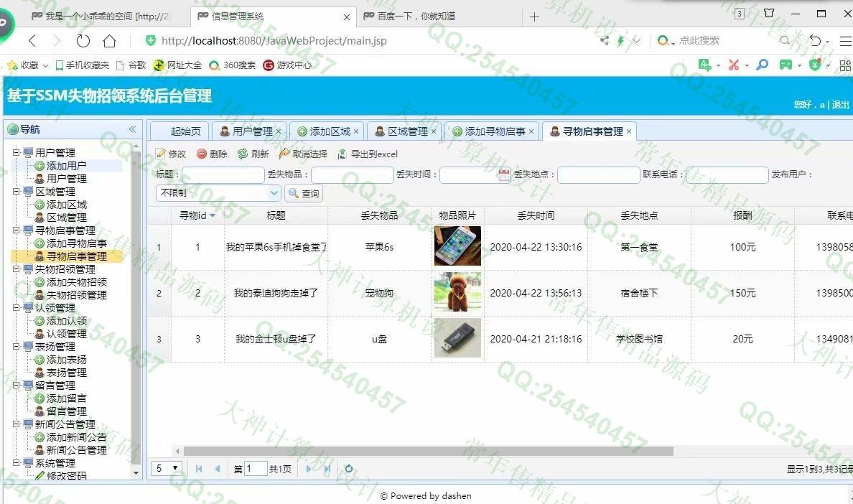Collapse 表扬管理 tree node
This screenshot has height=504, width=853.
tap(17, 346)
